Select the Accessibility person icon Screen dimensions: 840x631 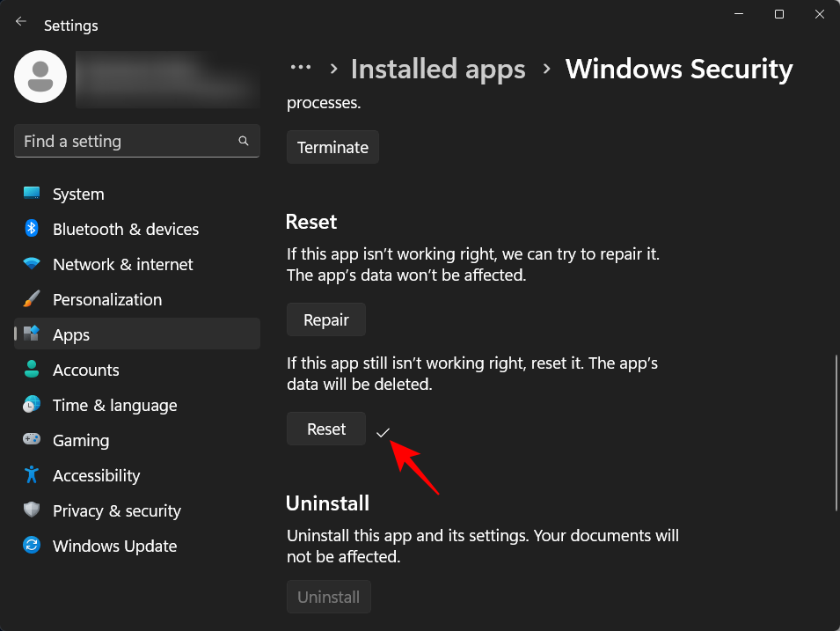[x=31, y=475]
